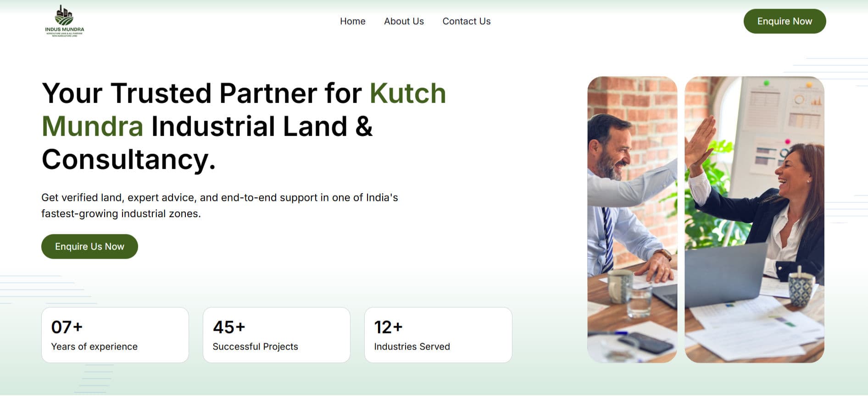Screen dimensions: 868x396
Task: Click the Years of experience label
Action: (x=95, y=346)
